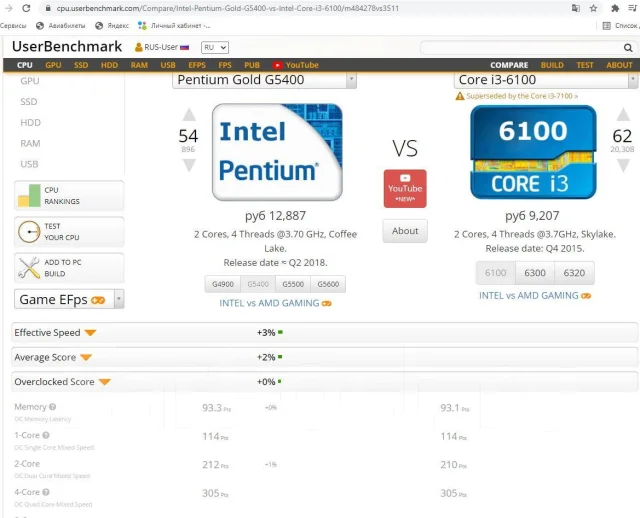Image resolution: width=640 pixels, height=518 pixels.
Task: Downvote the Core i3-6100
Action: tap(623, 165)
